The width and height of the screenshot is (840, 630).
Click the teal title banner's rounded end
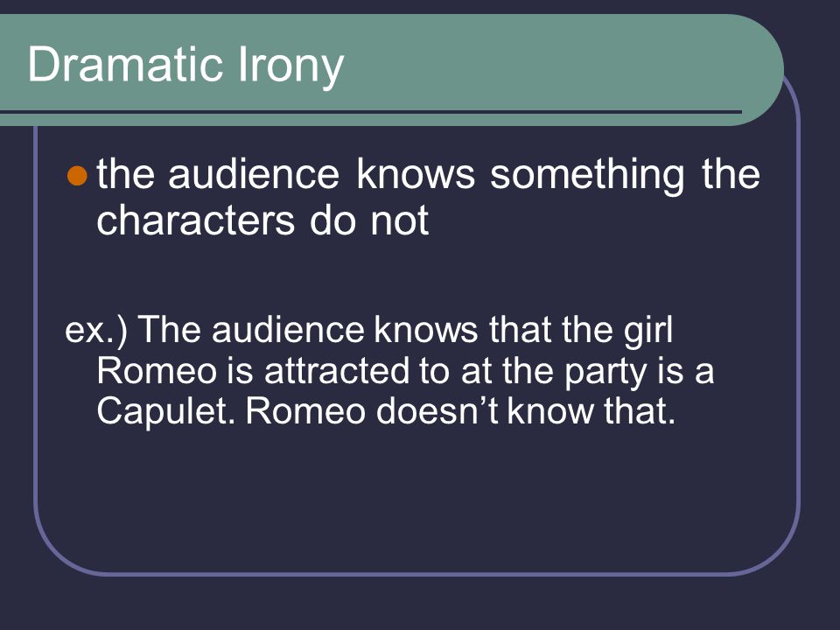coord(755,70)
